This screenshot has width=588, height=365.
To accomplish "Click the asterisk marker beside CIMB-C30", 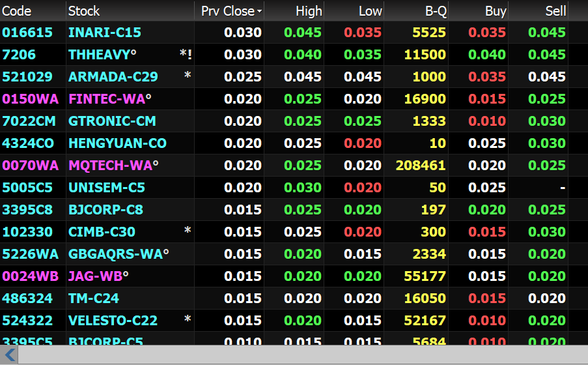I will (x=188, y=231).
